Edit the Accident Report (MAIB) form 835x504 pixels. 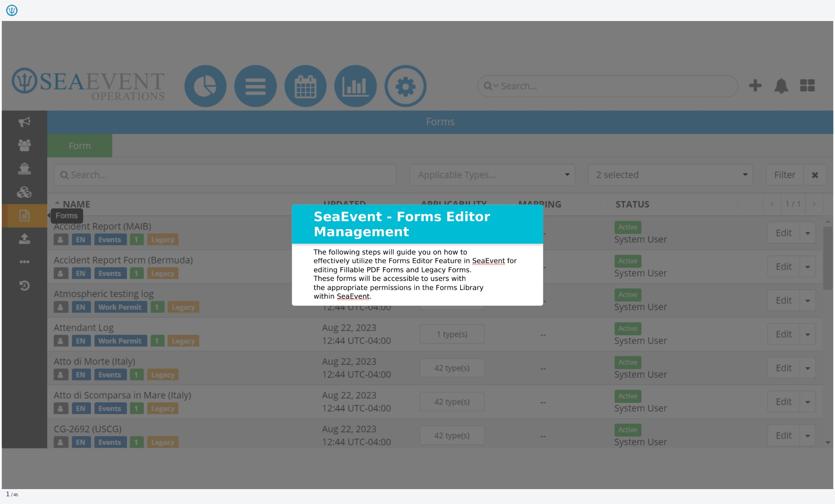pyautogui.click(x=784, y=233)
